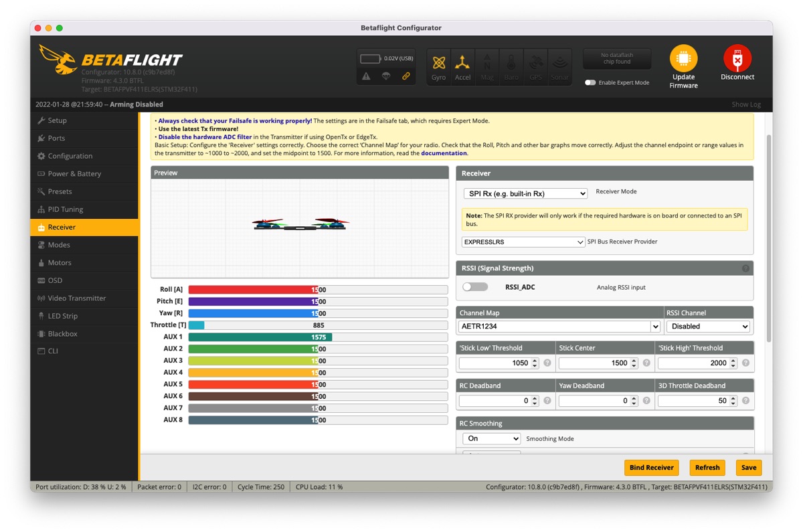The image size is (803, 532).
Task: Open the CLI tab
Action: tap(84, 351)
